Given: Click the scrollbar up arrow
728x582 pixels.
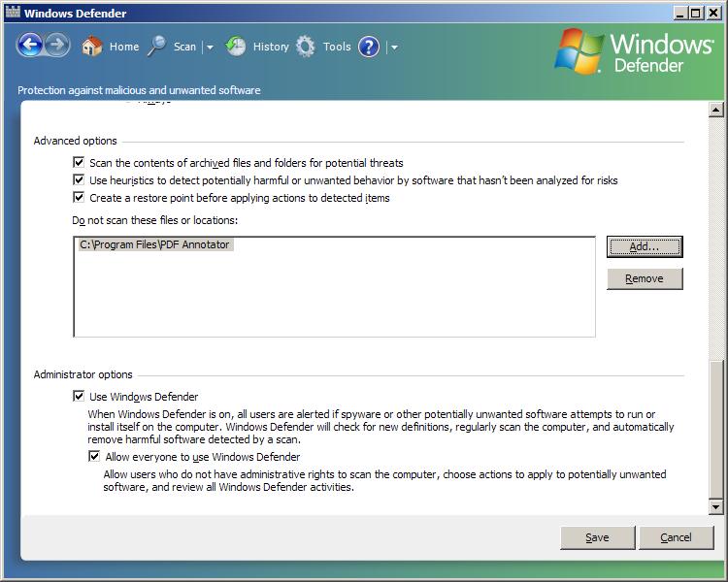Looking at the screenshot, I should (x=716, y=110).
